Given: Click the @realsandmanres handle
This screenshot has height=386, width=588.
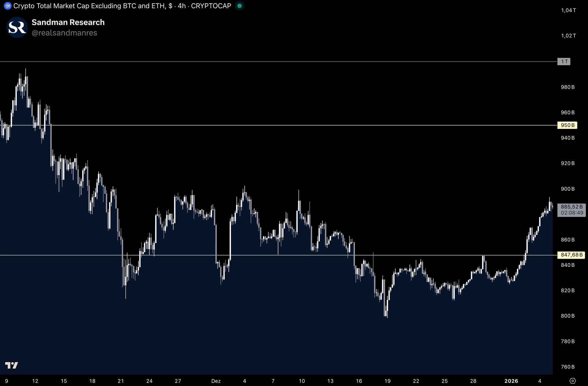Looking at the screenshot, I should 64,33.
